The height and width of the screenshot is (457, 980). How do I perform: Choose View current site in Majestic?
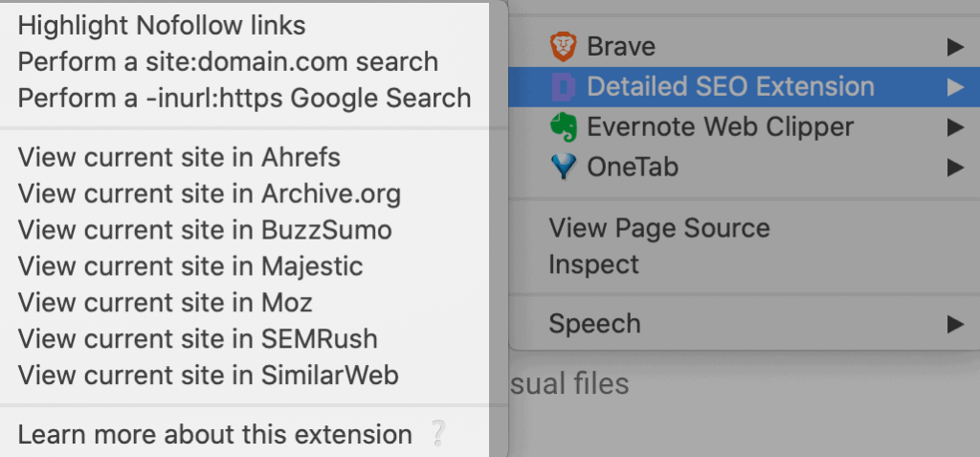(190, 266)
